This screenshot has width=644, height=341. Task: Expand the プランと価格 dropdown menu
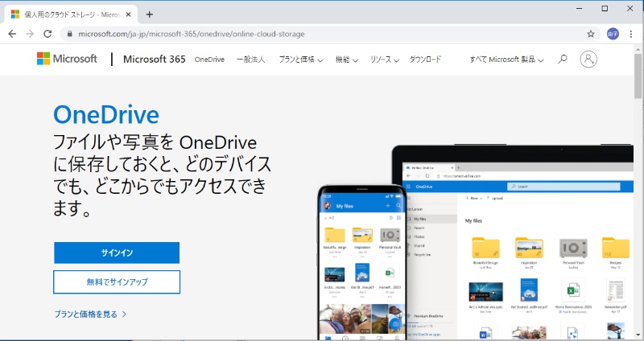300,60
